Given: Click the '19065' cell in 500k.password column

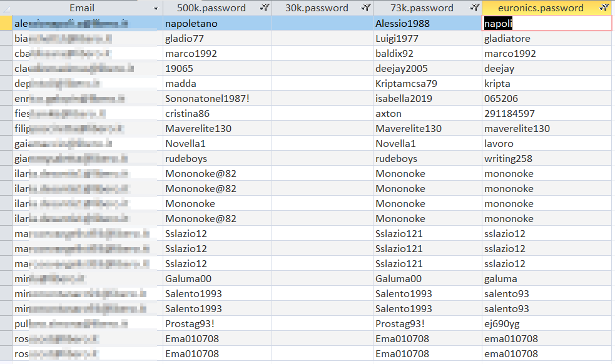Looking at the screenshot, I should click(x=216, y=69).
